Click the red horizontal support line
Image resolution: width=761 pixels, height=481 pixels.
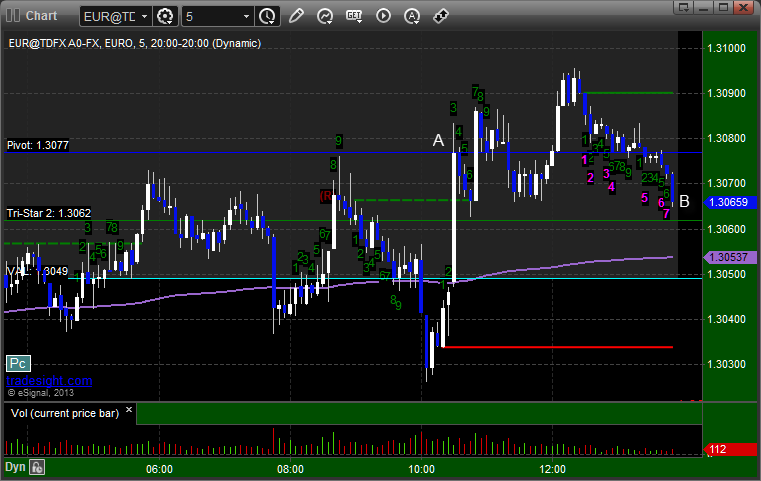558,347
